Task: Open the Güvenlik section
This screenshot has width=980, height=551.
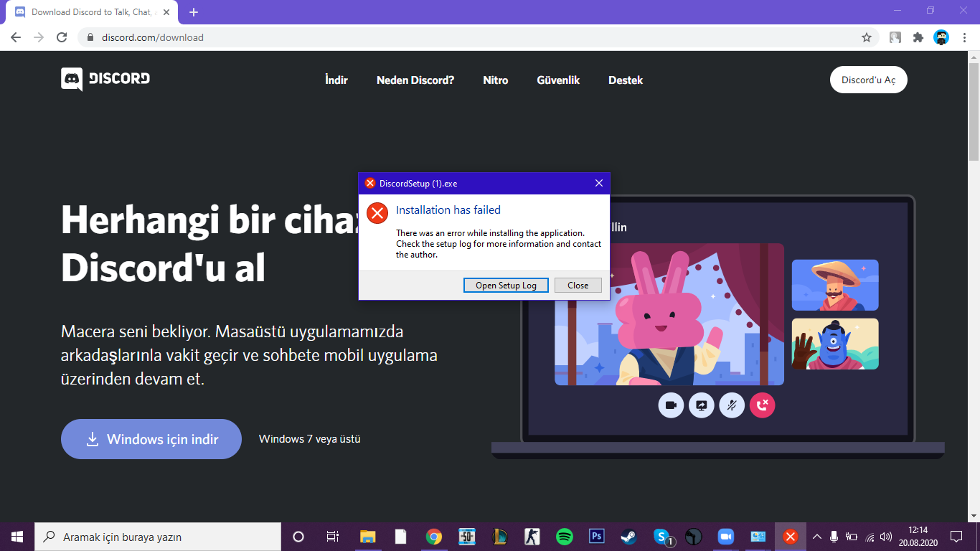Action: tap(558, 80)
